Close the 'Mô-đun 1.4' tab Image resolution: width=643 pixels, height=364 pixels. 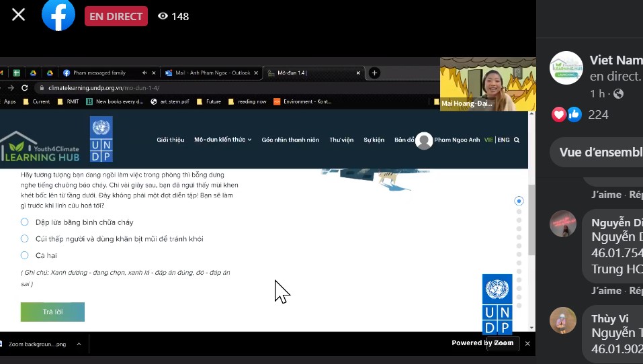click(x=358, y=73)
